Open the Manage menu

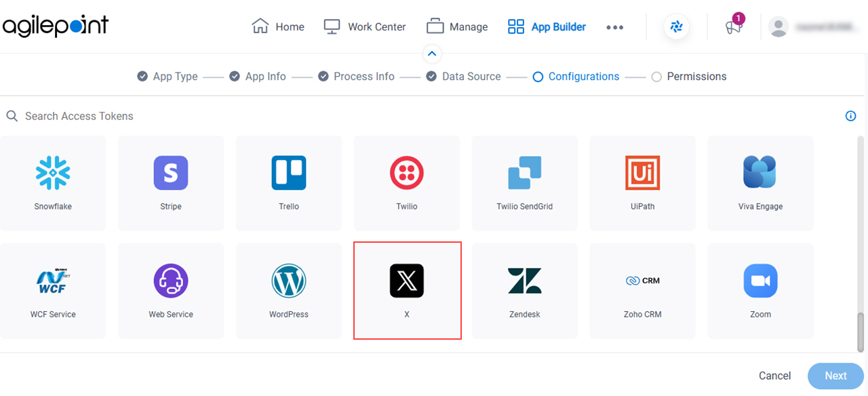click(x=457, y=27)
